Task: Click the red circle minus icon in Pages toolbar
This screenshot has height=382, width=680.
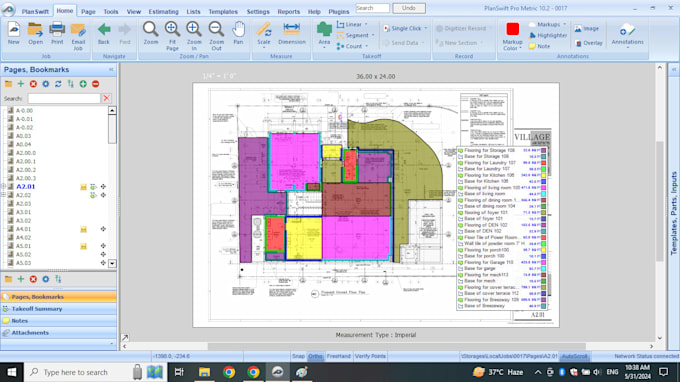Action: (95, 84)
